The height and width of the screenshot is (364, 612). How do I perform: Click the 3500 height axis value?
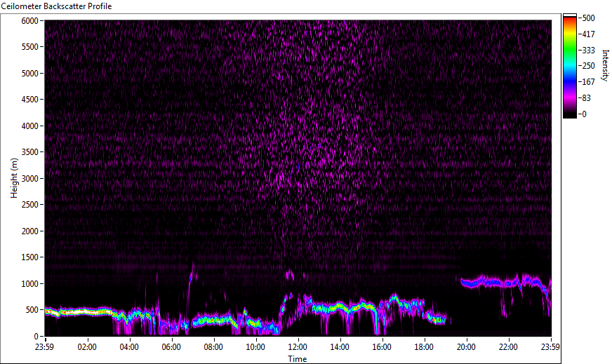tap(30, 152)
